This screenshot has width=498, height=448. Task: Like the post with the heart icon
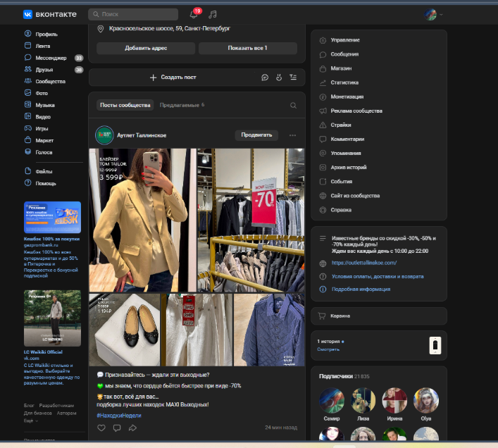click(101, 428)
